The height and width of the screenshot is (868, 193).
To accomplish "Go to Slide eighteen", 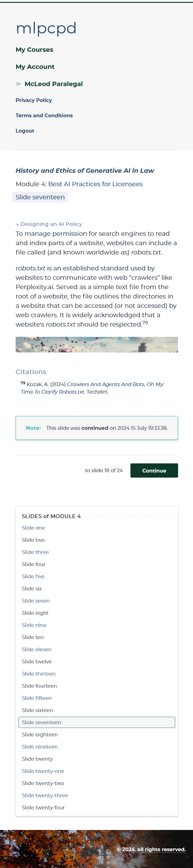I will (x=40, y=735).
